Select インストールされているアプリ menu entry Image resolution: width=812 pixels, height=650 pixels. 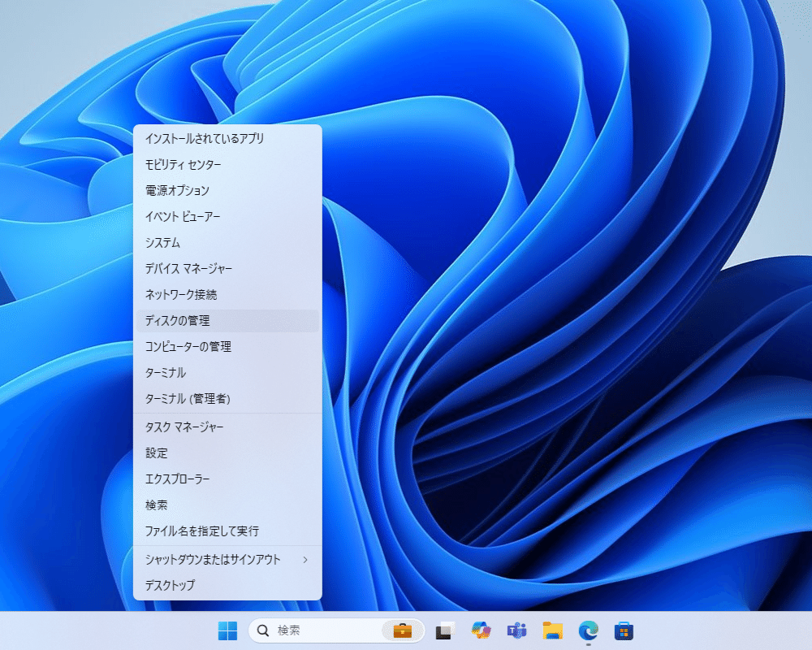point(227,138)
